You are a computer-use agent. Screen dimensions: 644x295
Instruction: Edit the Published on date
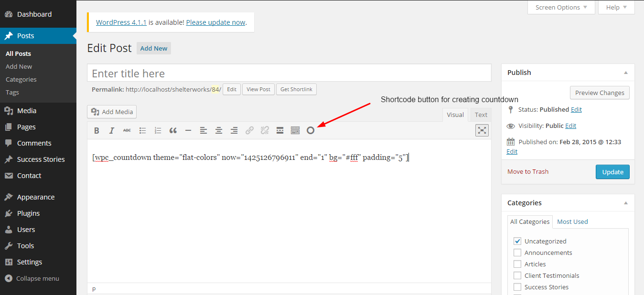click(512, 151)
